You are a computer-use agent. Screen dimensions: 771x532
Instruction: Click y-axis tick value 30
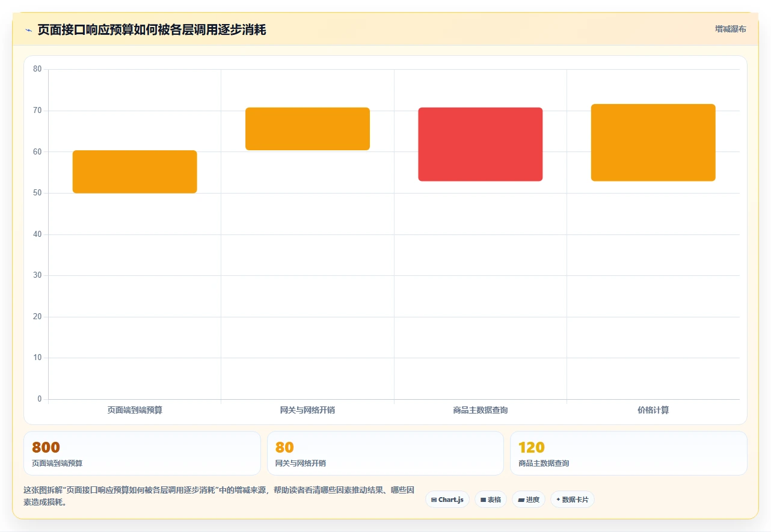(x=37, y=275)
